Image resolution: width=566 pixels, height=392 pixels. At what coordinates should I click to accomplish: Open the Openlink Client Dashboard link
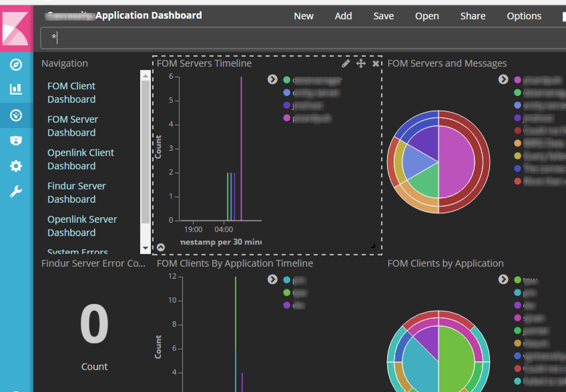[81, 159]
